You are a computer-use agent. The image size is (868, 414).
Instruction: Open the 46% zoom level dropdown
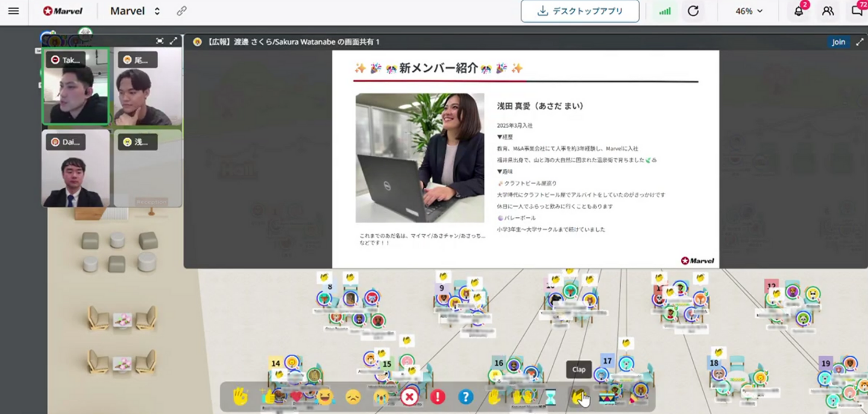[749, 11]
